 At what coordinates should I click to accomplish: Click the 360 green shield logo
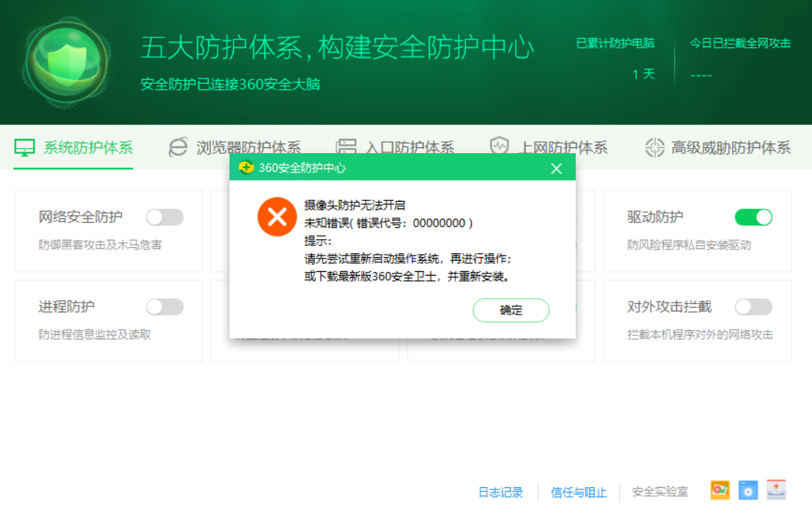(67, 62)
